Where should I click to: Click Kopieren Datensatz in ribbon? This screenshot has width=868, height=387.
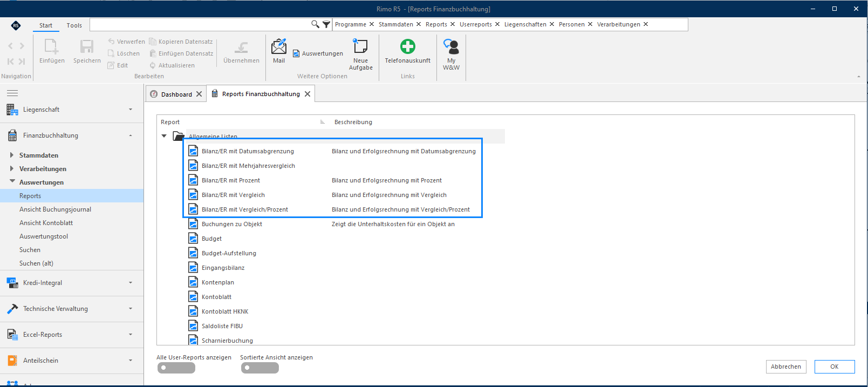click(181, 42)
